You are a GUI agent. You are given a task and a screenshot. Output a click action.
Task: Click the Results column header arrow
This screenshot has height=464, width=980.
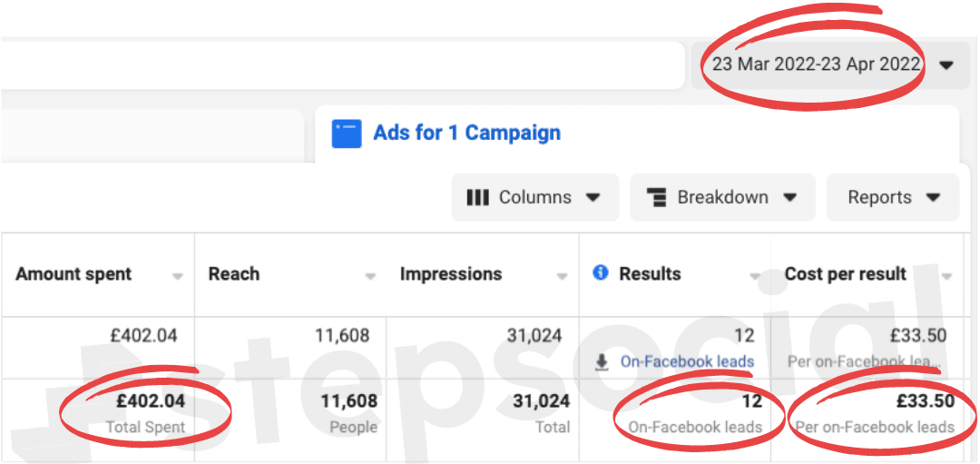[x=755, y=276]
